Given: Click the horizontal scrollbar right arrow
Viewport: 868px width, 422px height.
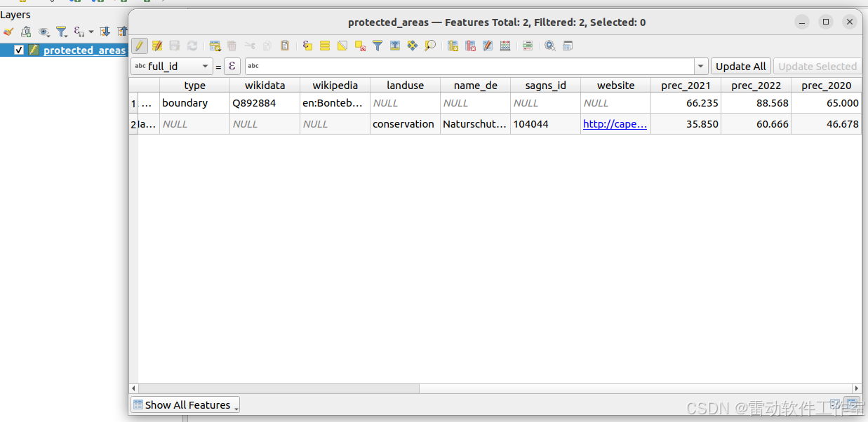Looking at the screenshot, I should coord(857,388).
